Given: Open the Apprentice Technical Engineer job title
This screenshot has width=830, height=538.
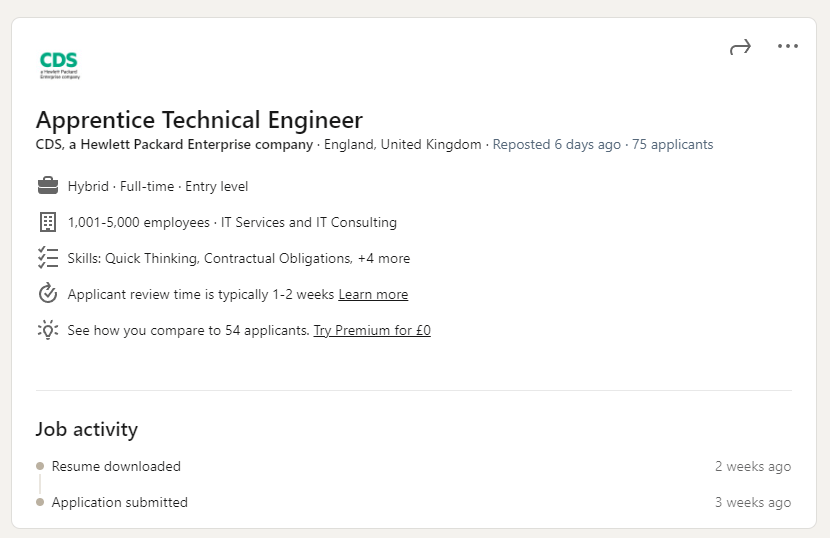Looking at the screenshot, I should [199, 120].
